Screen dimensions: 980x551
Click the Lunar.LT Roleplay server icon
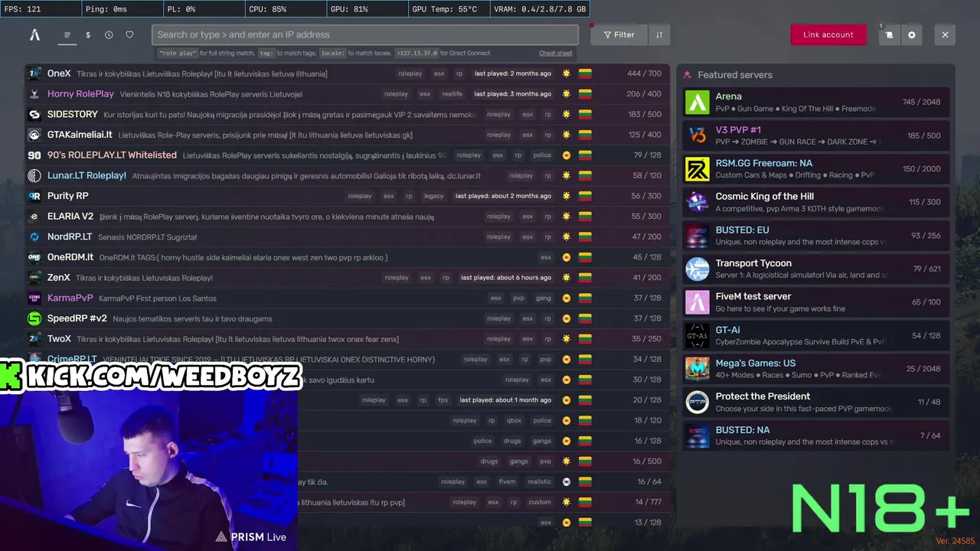[34, 175]
